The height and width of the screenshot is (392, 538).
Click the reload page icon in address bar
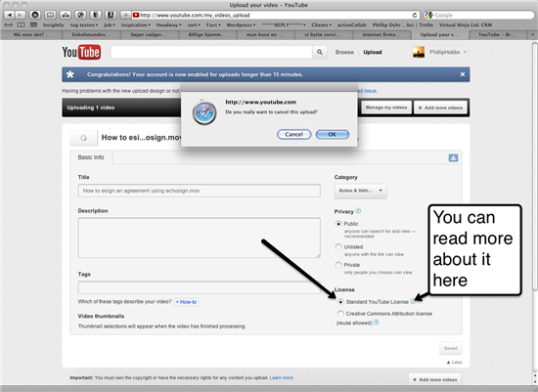415,15
